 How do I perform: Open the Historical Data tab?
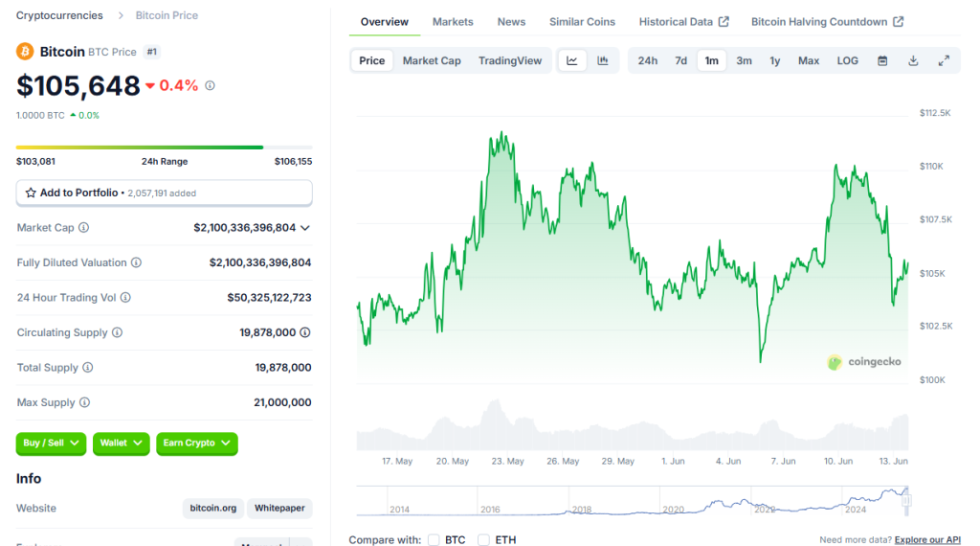pos(683,22)
